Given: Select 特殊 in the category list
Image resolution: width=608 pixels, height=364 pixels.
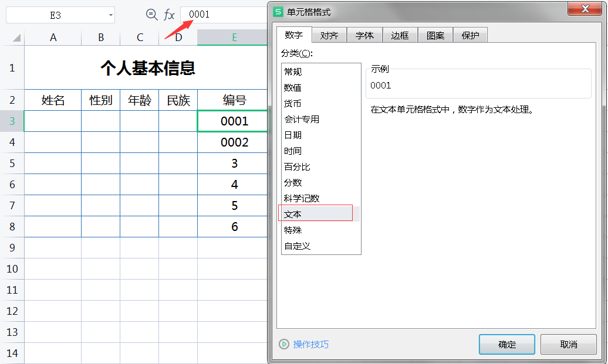Looking at the screenshot, I should click(x=321, y=230).
